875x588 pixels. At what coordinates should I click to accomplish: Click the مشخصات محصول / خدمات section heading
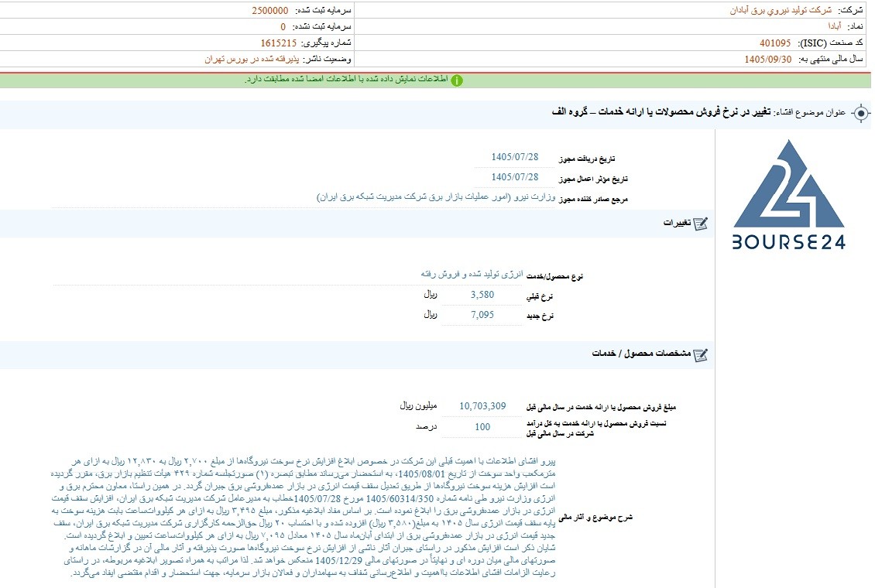pyautogui.click(x=641, y=354)
